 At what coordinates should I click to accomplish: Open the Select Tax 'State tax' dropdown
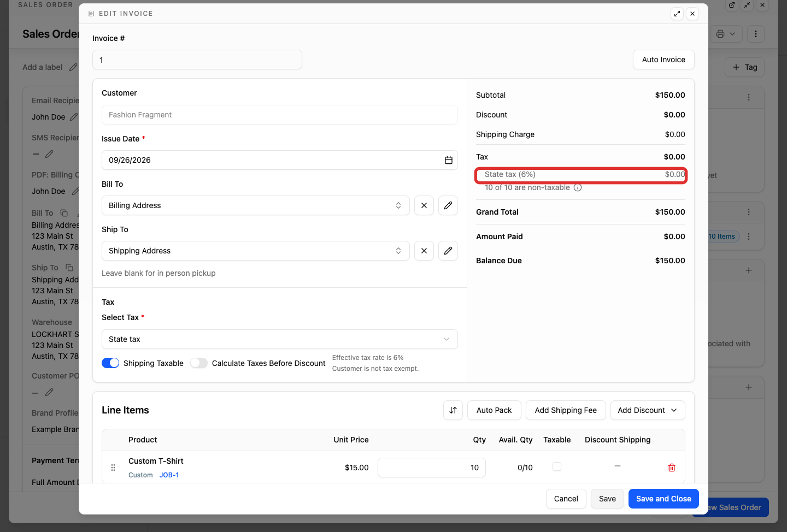pos(280,339)
